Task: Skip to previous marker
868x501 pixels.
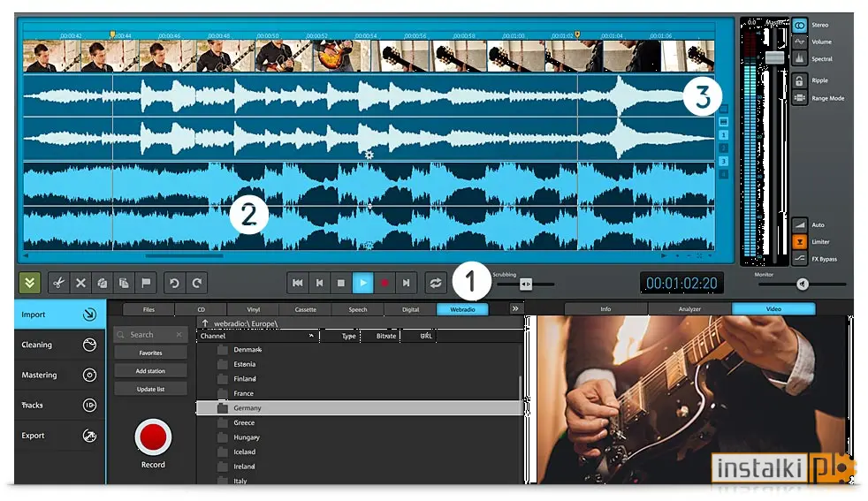Action: [x=319, y=283]
